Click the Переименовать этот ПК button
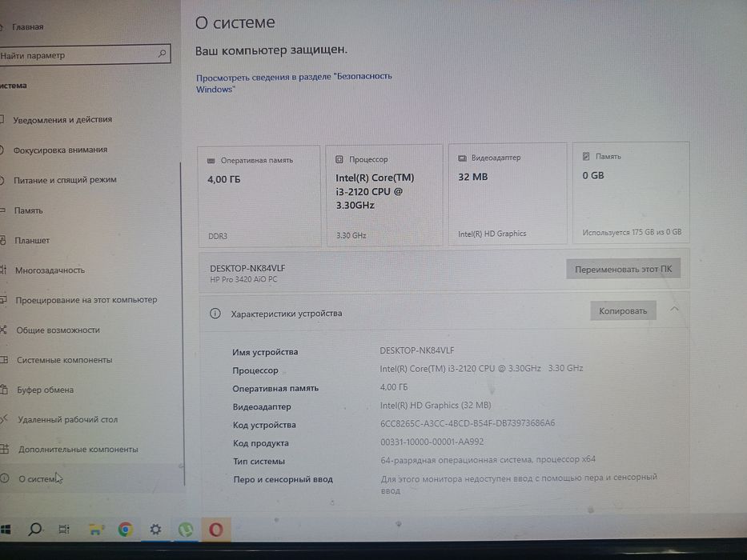This screenshot has height=560, width=747. pos(623,269)
